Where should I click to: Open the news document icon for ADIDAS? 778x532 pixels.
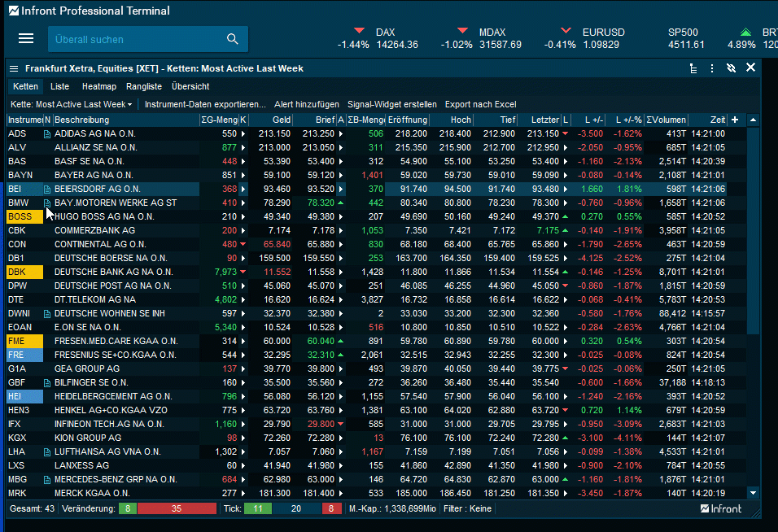tap(47, 133)
